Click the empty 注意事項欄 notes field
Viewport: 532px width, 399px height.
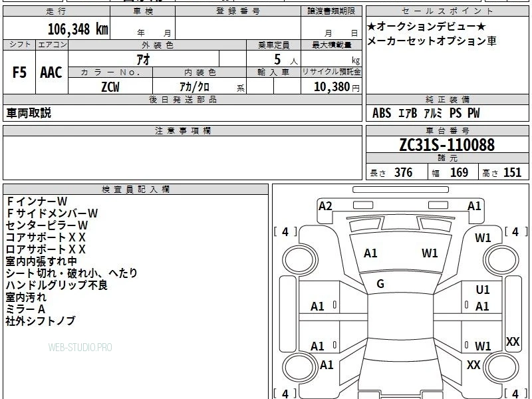[182, 158]
